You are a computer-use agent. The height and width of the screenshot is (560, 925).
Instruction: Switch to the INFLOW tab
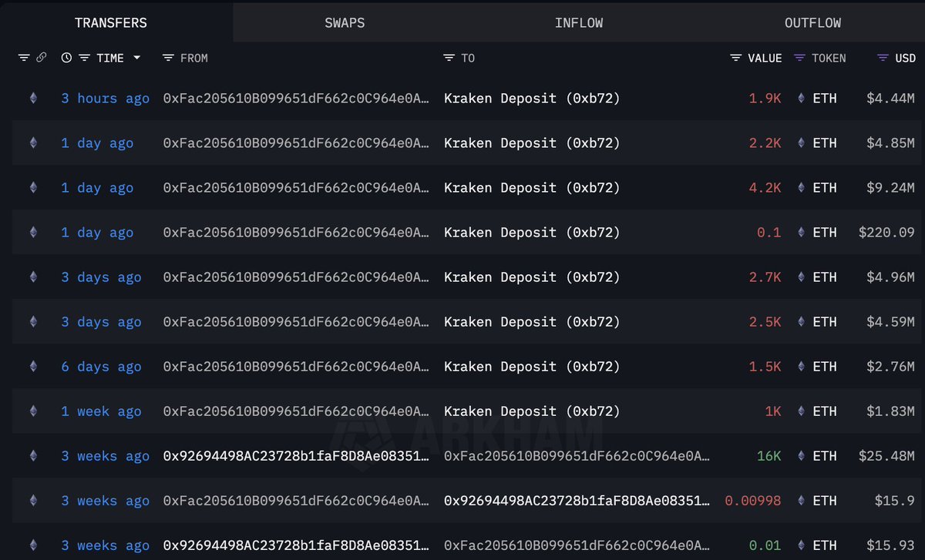(x=579, y=22)
